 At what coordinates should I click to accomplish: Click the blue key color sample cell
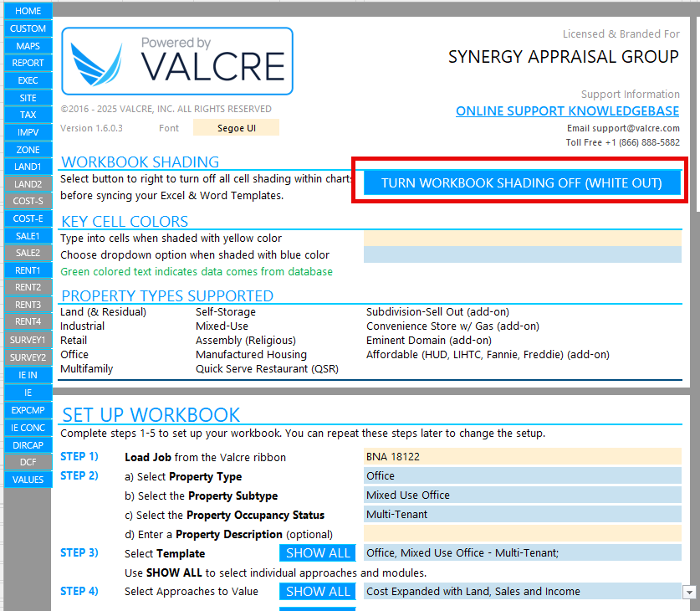pyautogui.click(x=523, y=254)
